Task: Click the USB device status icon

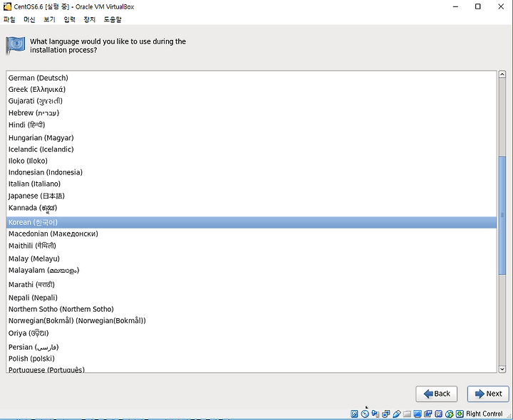Action: (x=397, y=414)
